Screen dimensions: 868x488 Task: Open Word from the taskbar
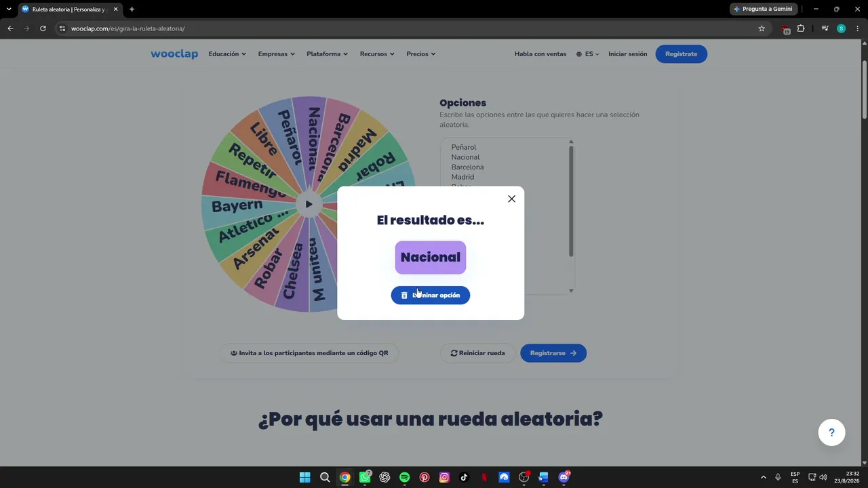[x=543, y=477]
